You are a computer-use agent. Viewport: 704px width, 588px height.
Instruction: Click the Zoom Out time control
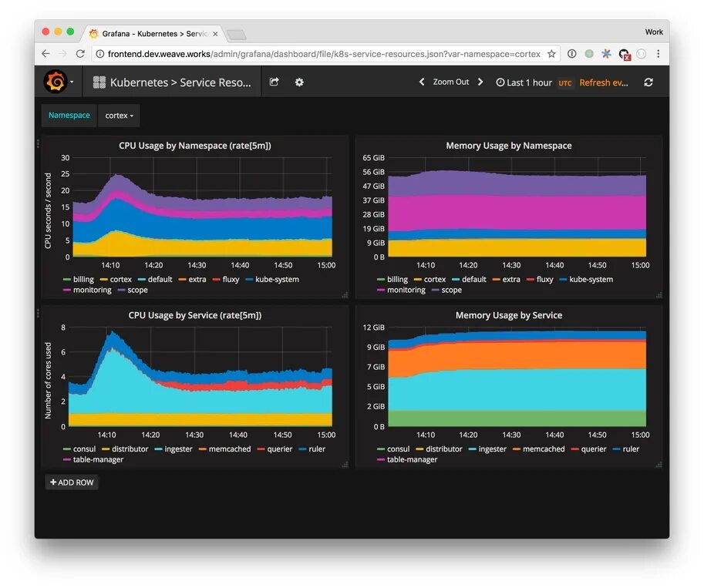pyautogui.click(x=451, y=82)
